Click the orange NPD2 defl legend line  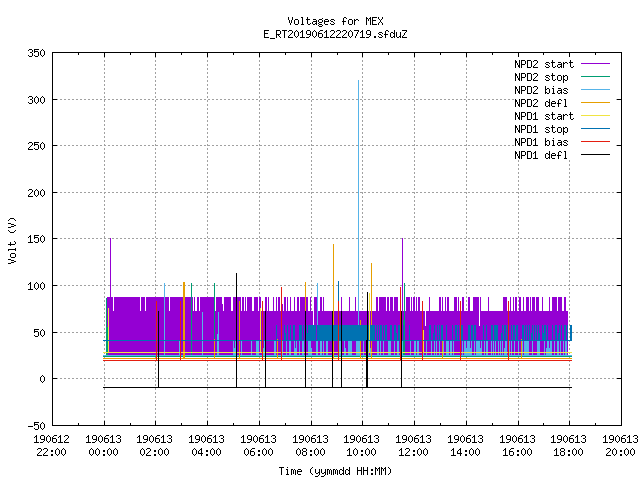coord(596,103)
